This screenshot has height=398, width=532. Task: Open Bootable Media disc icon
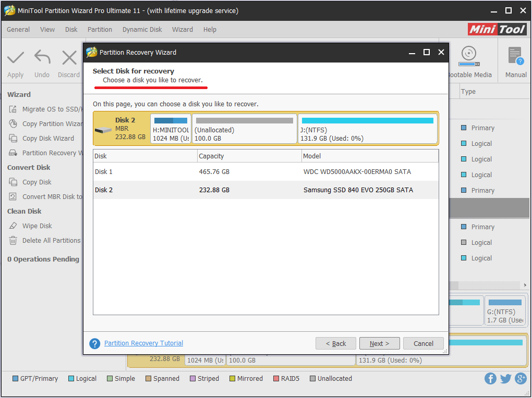coord(469,56)
